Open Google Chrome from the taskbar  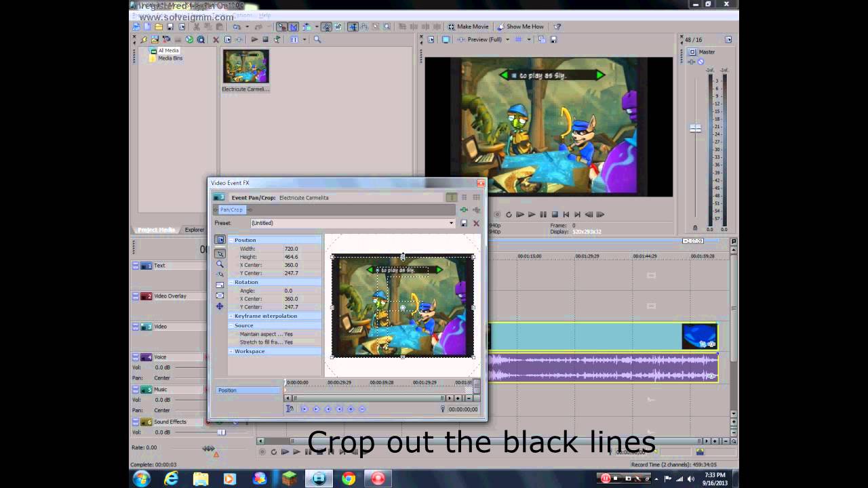pyautogui.click(x=349, y=479)
